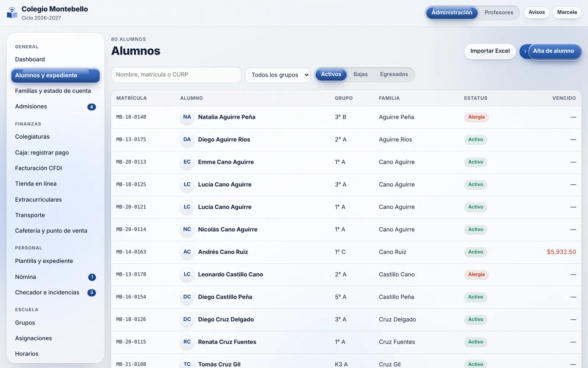Click the NA avatar for Natalia Aguirre Peña
Screen dimensions: 588x368
[x=187, y=117]
